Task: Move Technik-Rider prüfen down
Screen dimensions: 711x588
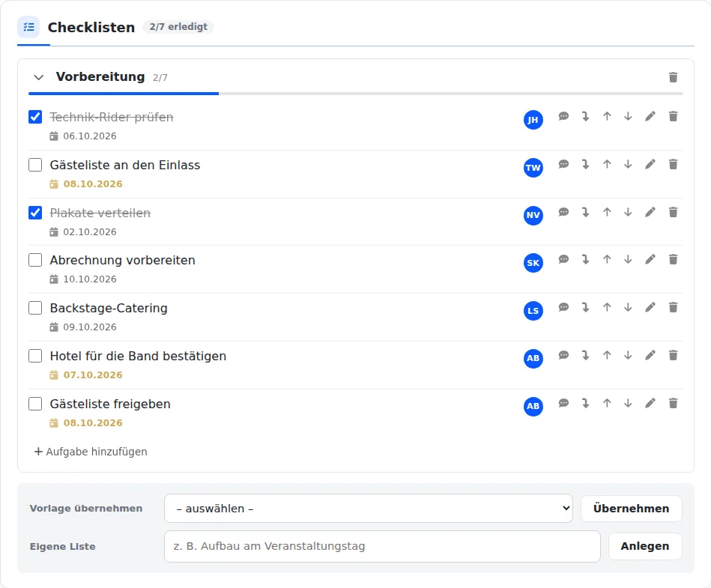Action: 628,117
